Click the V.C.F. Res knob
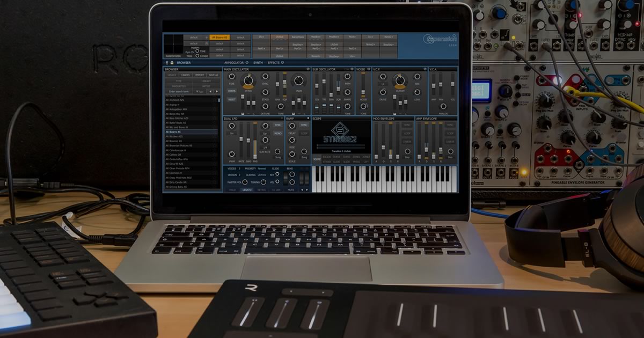This screenshot has width=644, height=338. [x=417, y=77]
